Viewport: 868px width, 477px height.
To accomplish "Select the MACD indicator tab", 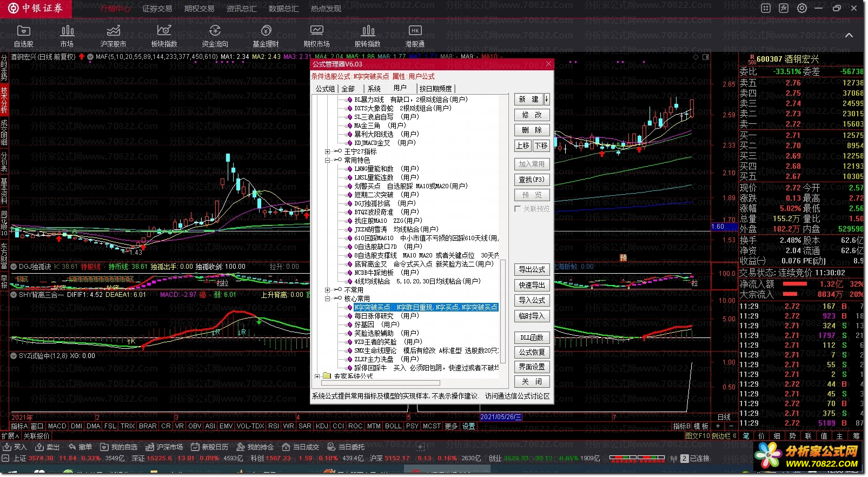I will tap(57, 426).
